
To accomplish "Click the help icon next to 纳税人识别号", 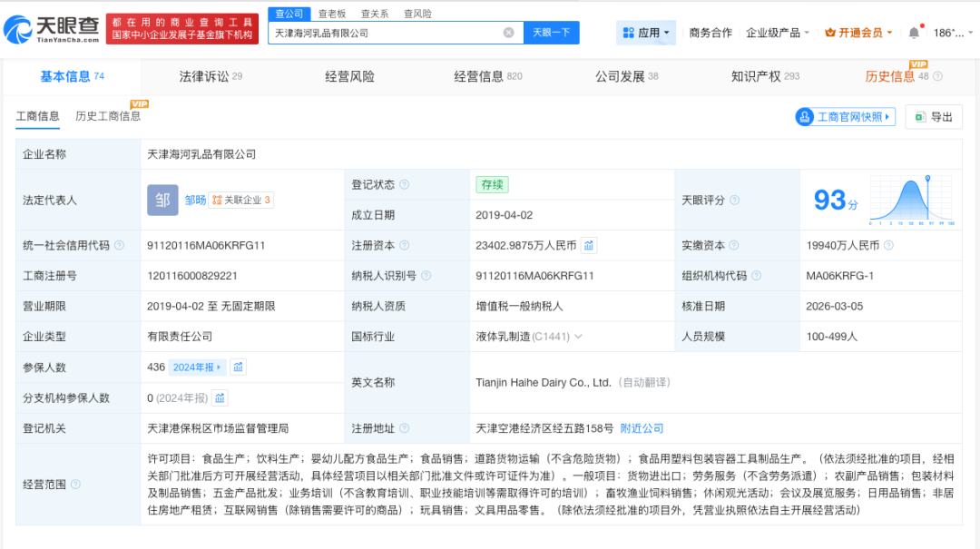I will [x=426, y=276].
